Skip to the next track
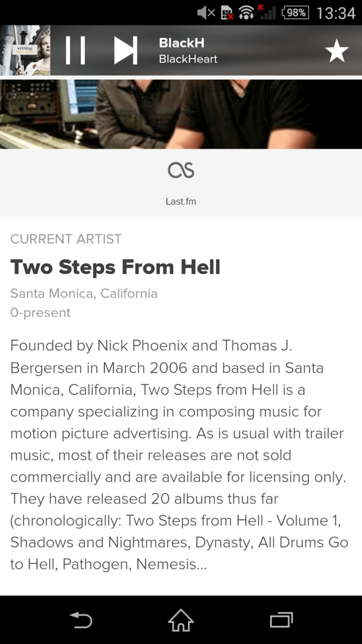This screenshot has width=362, height=644. click(x=125, y=50)
